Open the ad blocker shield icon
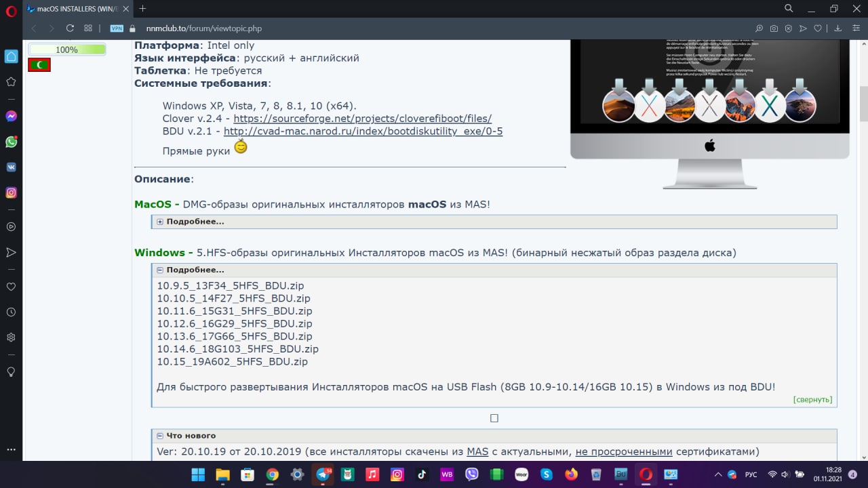The width and height of the screenshot is (868, 488). pos(789,28)
